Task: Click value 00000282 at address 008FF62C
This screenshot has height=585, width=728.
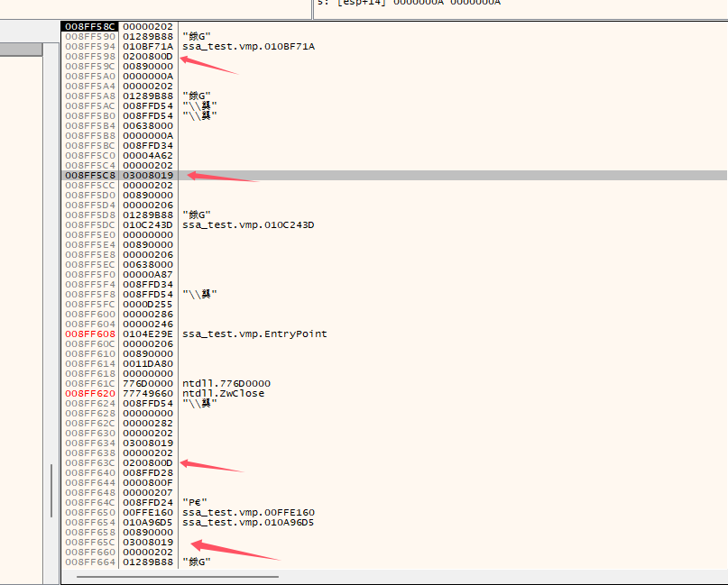Action: pos(148,423)
